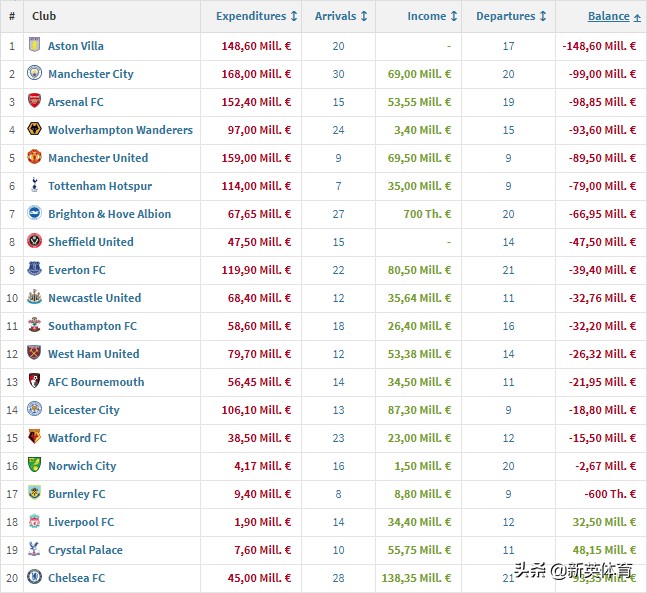Screen dimensions: 647x593
Task: Sort table by Departures column
Action: click(512, 16)
